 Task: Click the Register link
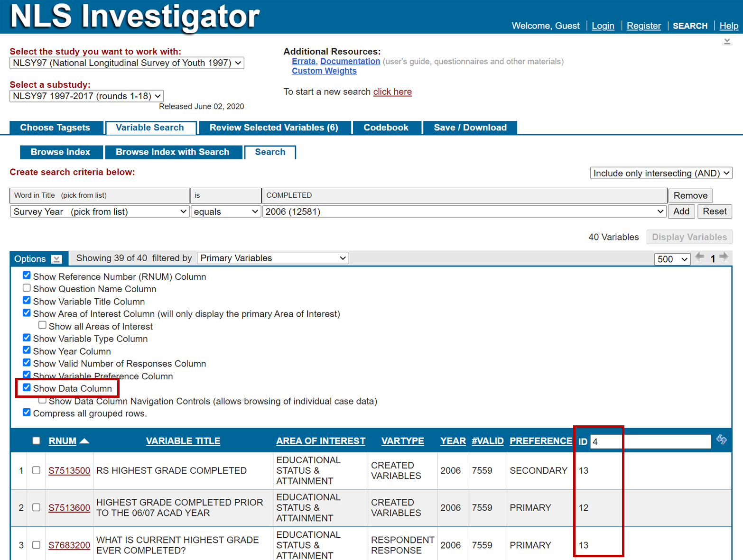pyautogui.click(x=643, y=26)
